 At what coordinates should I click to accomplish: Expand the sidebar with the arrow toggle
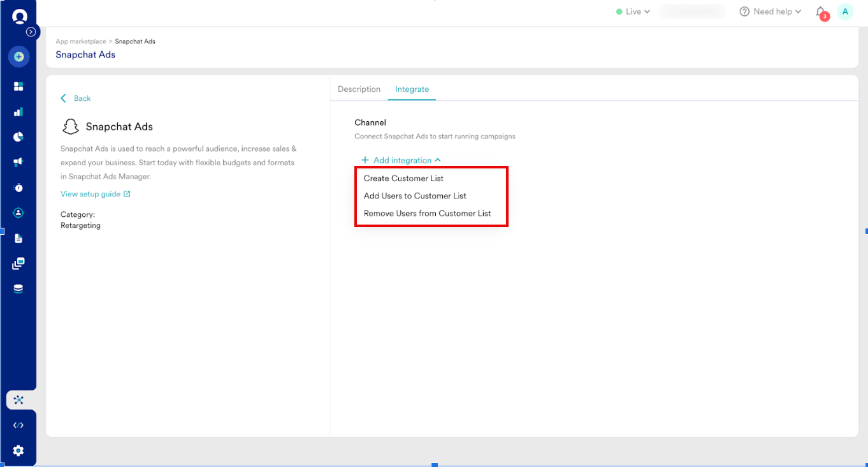coord(31,31)
